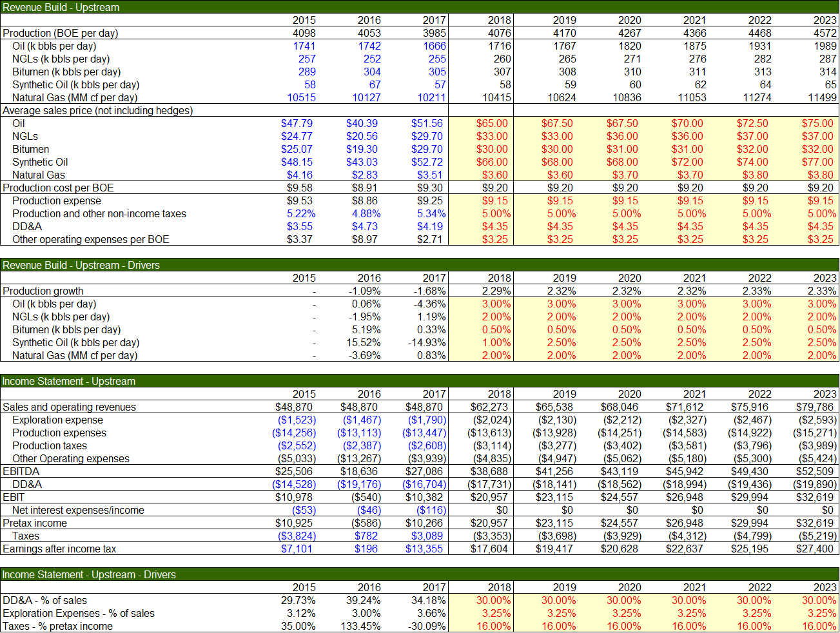Click the 'Revenue Build - Upstream - Drivers' header
This screenshot has height=633, width=840.
coord(81,265)
